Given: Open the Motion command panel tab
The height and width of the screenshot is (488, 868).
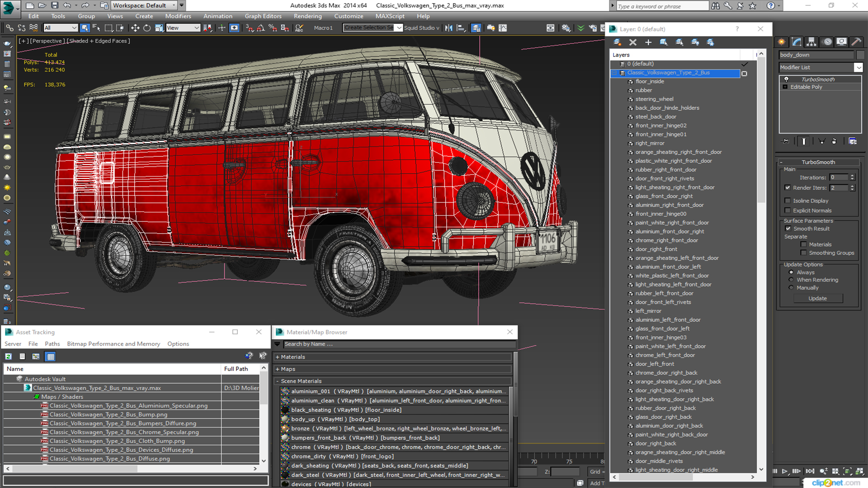Looking at the screenshot, I should 827,42.
